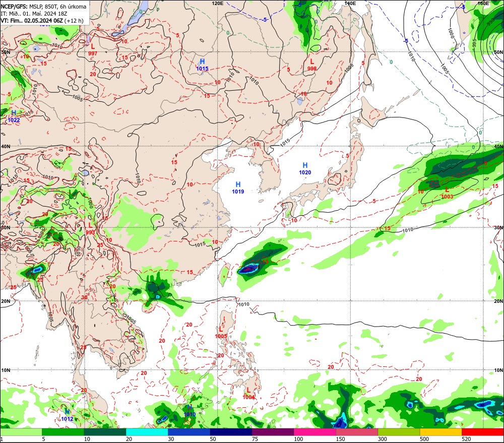
Task: Click the L 1003 low east of Japan
Action: tap(448, 193)
